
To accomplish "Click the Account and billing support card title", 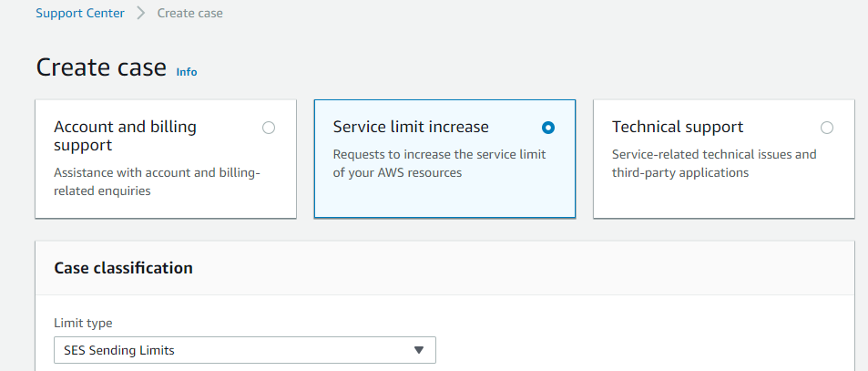I will tap(125, 136).
